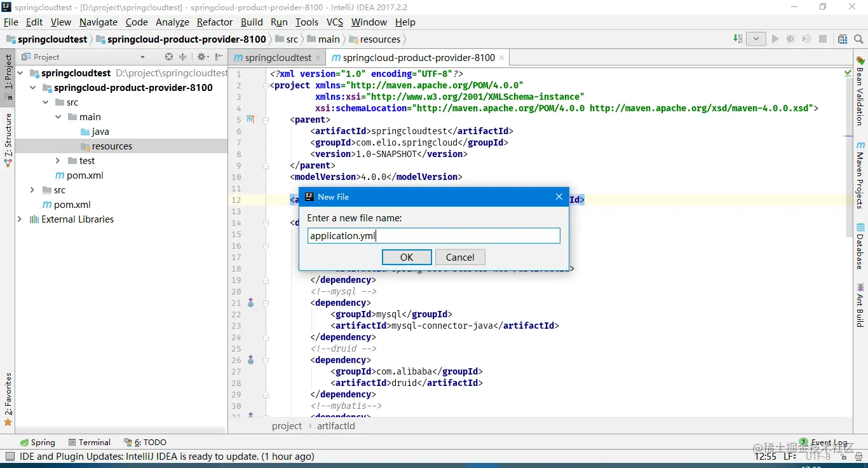This screenshot has height=468, width=868.
Task: Click the main breadcrumb in navigation bar
Action: (x=323, y=39)
